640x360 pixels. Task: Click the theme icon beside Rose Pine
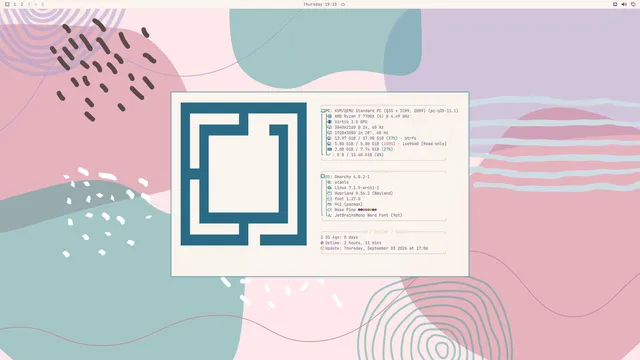(x=329, y=210)
